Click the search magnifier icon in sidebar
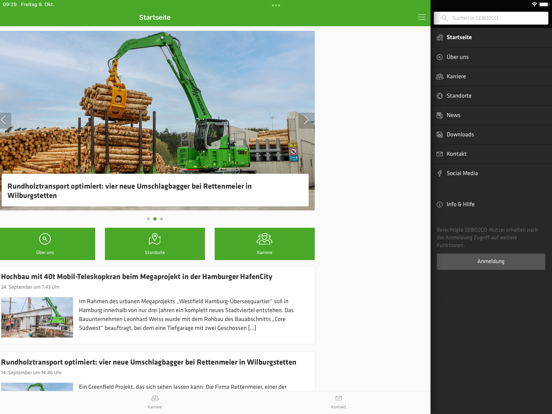 tap(444, 18)
